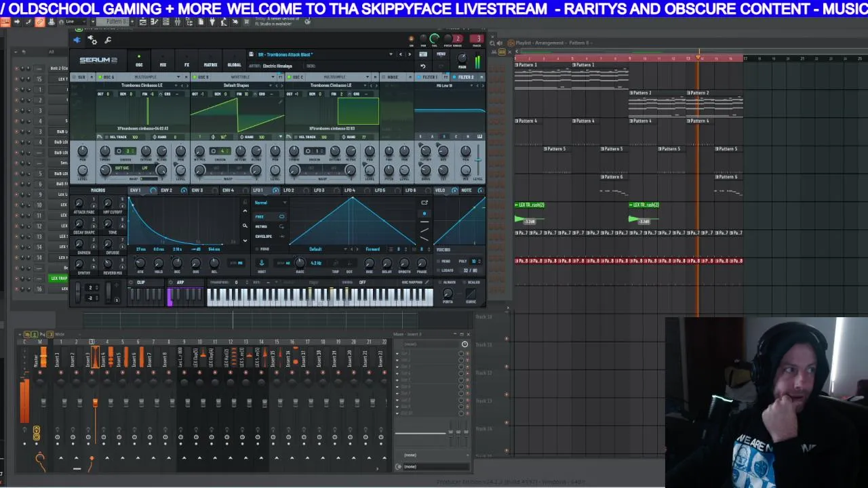
Task: Click the CLIP button above the keyboard
Action: 141,282
